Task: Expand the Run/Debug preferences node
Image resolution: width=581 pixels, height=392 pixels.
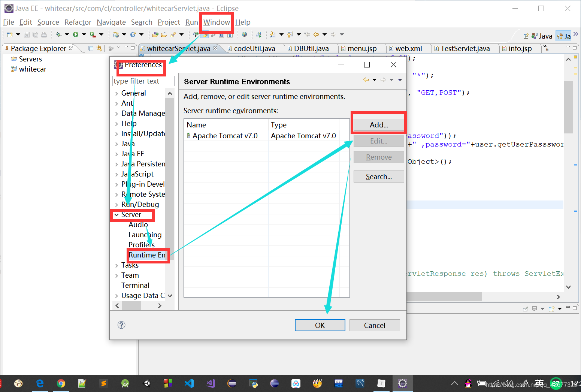Action: tap(116, 205)
